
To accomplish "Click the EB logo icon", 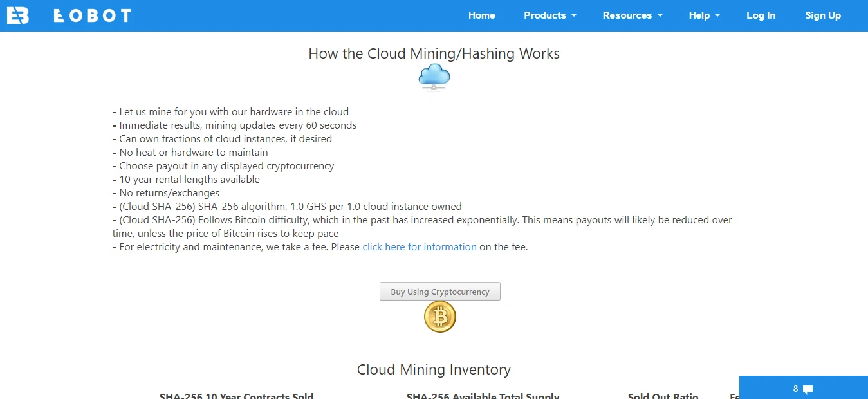I will [17, 15].
